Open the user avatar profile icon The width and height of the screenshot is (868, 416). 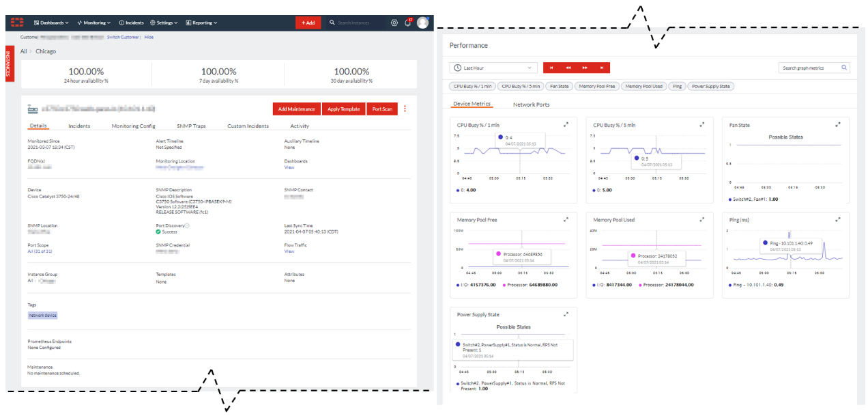(422, 23)
